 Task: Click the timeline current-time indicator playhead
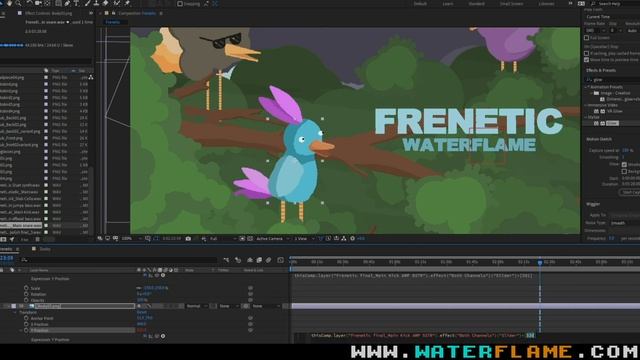[540, 262]
